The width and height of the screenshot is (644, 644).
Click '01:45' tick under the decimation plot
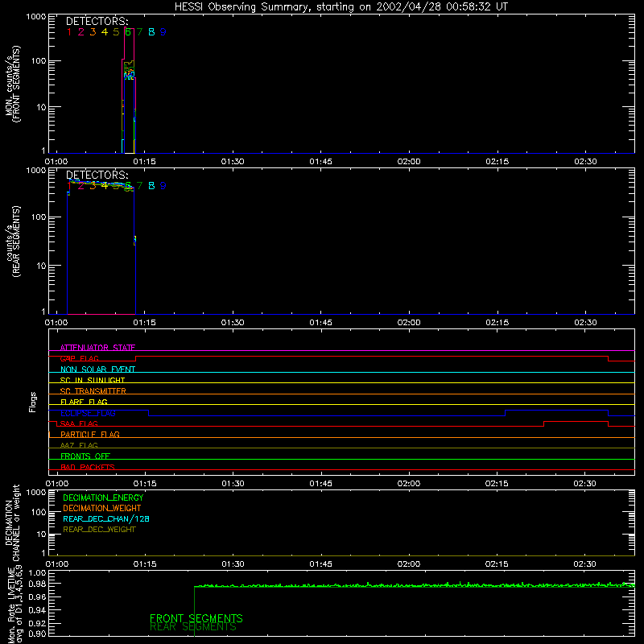tap(320, 564)
